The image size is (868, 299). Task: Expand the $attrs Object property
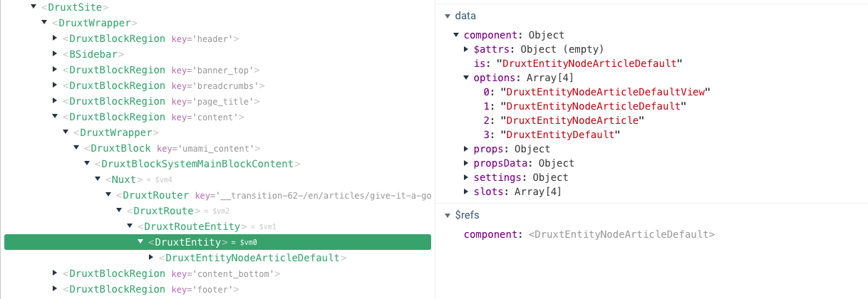pos(467,49)
